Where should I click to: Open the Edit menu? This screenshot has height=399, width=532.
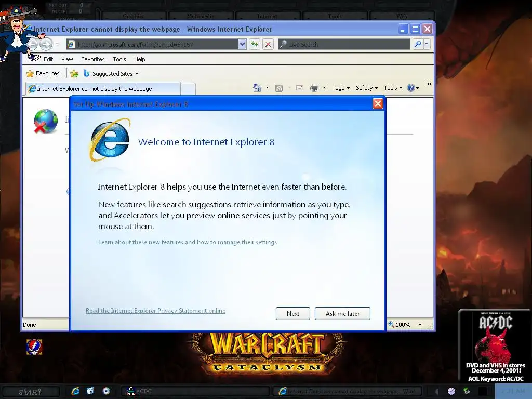coord(48,59)
